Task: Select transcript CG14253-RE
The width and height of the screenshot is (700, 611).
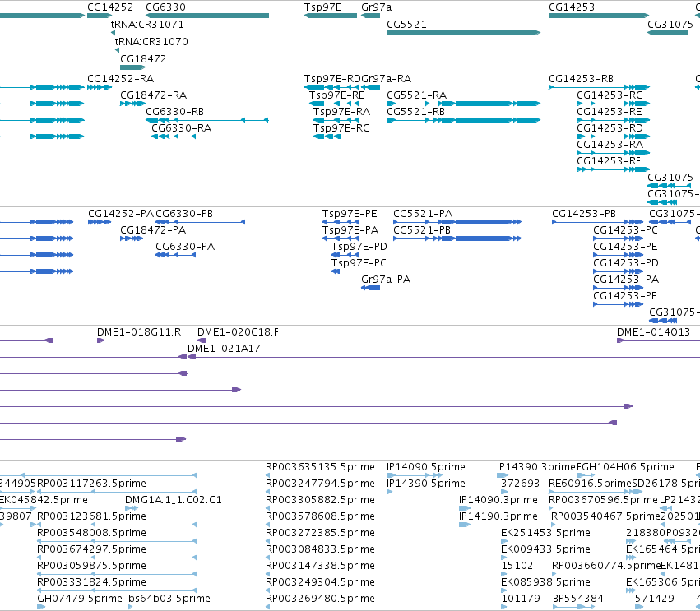Action: tap(610, 112)
